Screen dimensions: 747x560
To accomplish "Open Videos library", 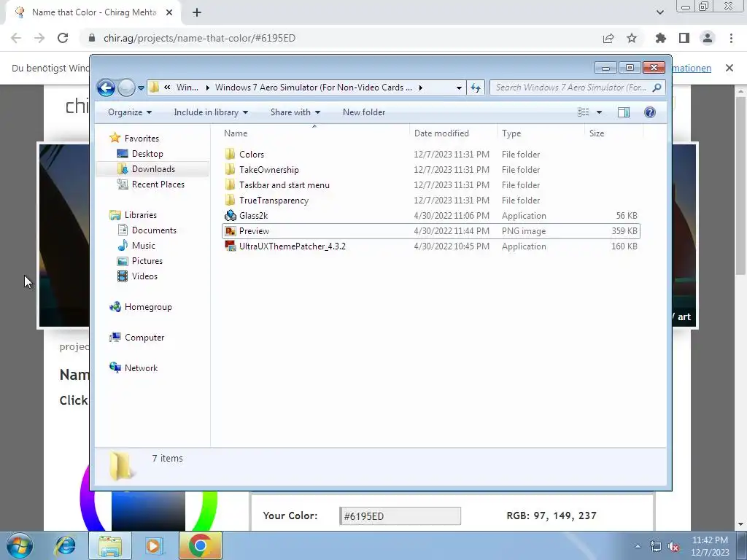I will coord(144,276).
